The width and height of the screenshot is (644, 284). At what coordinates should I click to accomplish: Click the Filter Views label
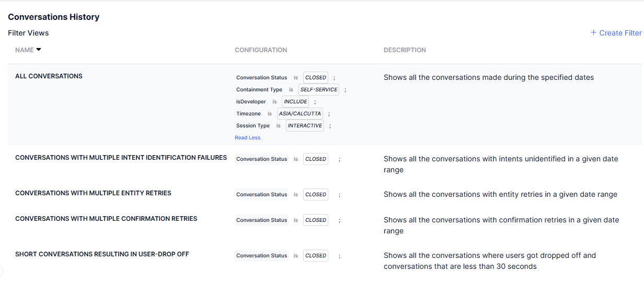(28, 33)
